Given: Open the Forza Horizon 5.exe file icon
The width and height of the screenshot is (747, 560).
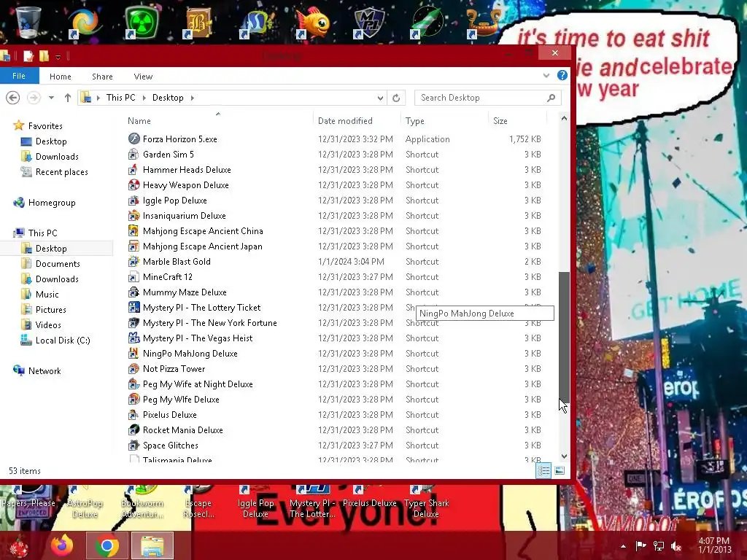Looking at the screenshot, I should coord(134,139).
